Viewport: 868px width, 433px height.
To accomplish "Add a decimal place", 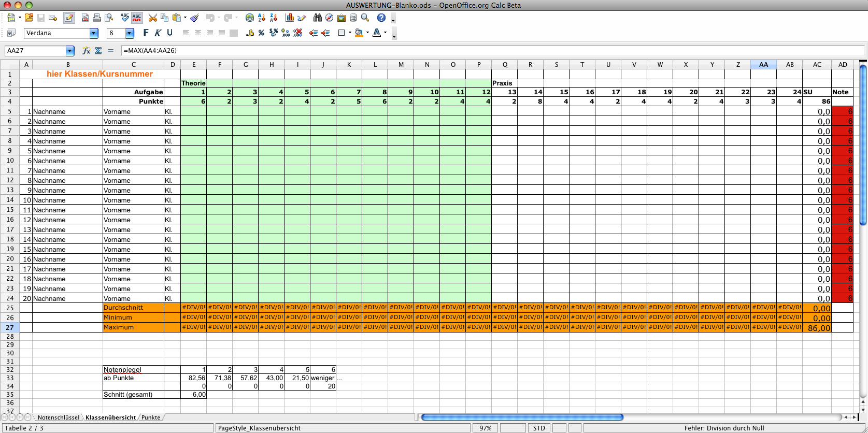I will pyautogui.click(x=286, y=33).
